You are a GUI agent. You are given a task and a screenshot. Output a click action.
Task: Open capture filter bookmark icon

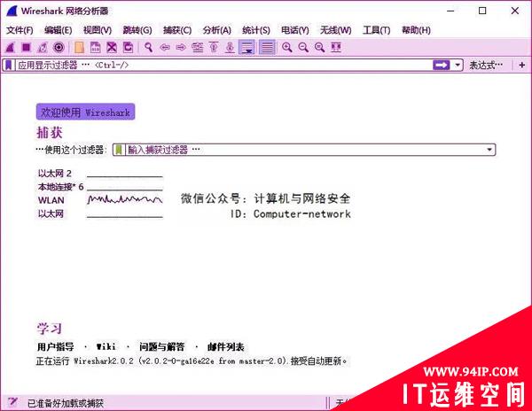pos(119,150)
